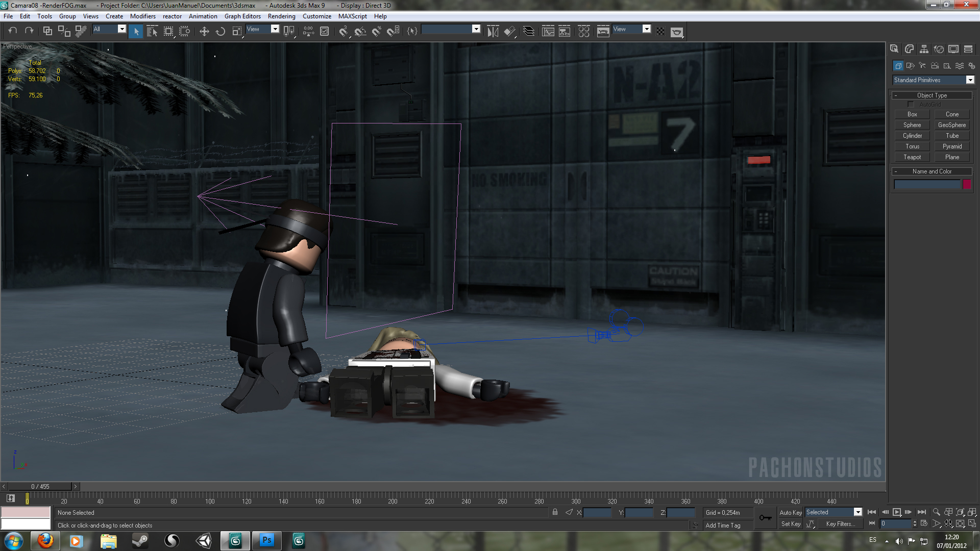Open the Modify panel tab

coord(909,49)
